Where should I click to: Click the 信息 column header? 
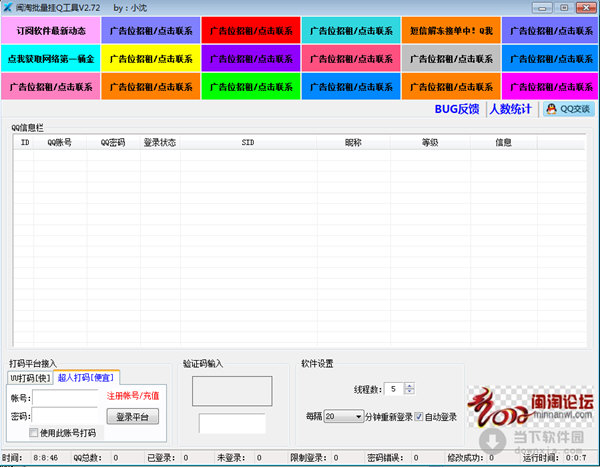pyautogui.click(x=503, y=142)
